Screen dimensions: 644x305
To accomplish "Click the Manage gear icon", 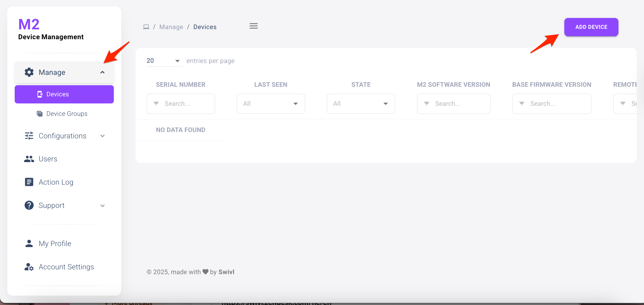I will pyautogui.click(x=29, y=72).
